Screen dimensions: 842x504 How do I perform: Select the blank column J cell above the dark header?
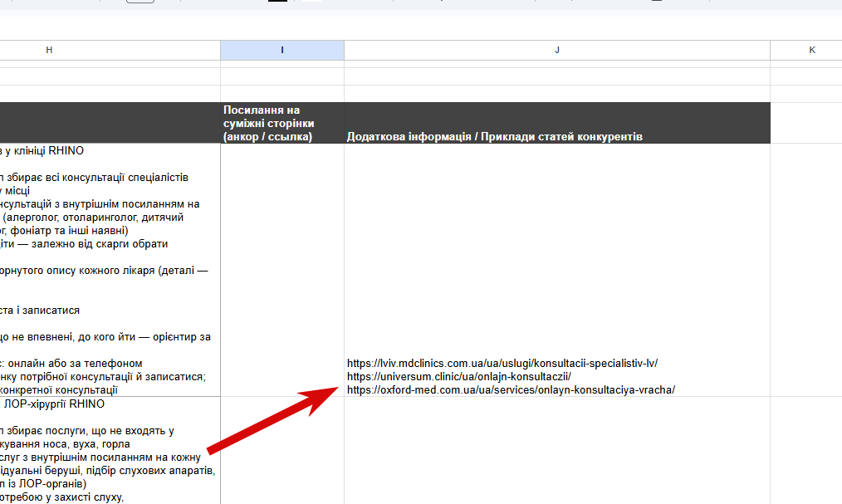557,93
